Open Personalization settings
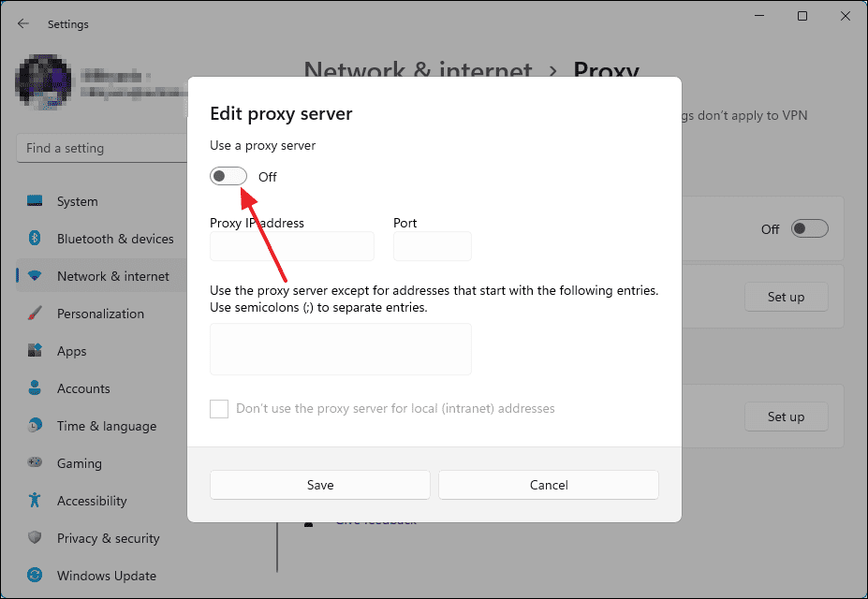The width and height of the screenshot is (868, 599). [102, 314]
